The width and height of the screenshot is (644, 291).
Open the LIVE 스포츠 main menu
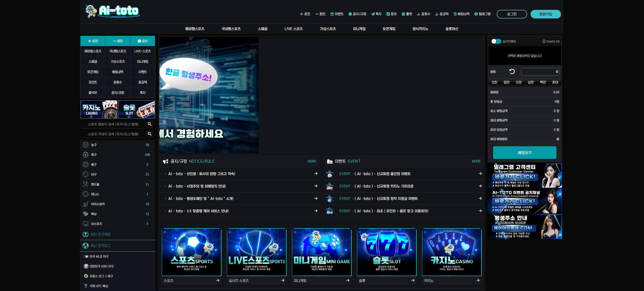(x=294, y=29)
